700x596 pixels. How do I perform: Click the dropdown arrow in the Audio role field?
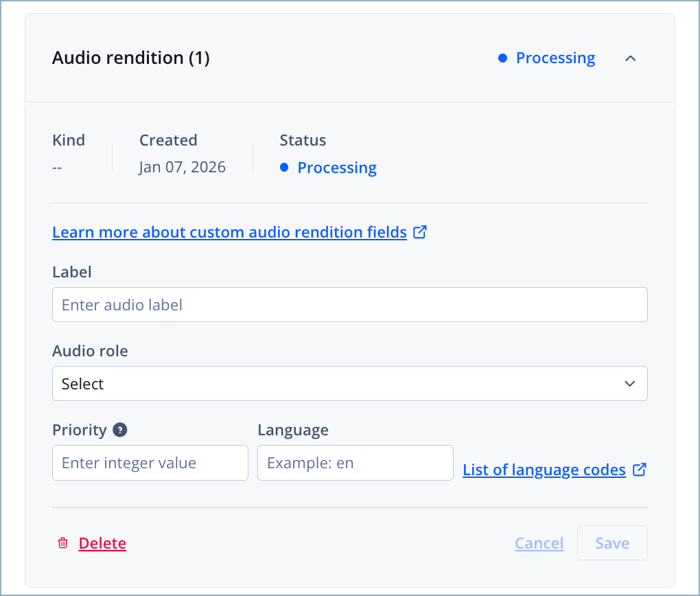click(x=629, y=383)
